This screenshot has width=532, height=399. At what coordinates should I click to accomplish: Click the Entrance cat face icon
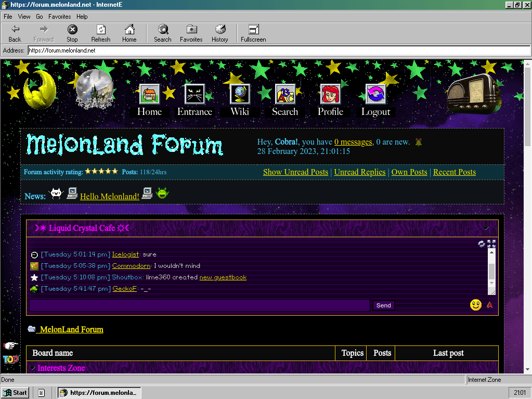pos(194,95)
